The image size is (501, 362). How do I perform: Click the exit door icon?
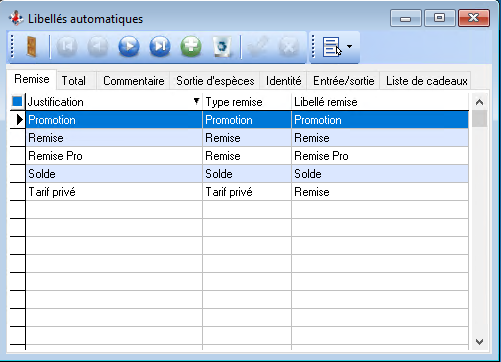pyautogui.click(x=31, y=47)
